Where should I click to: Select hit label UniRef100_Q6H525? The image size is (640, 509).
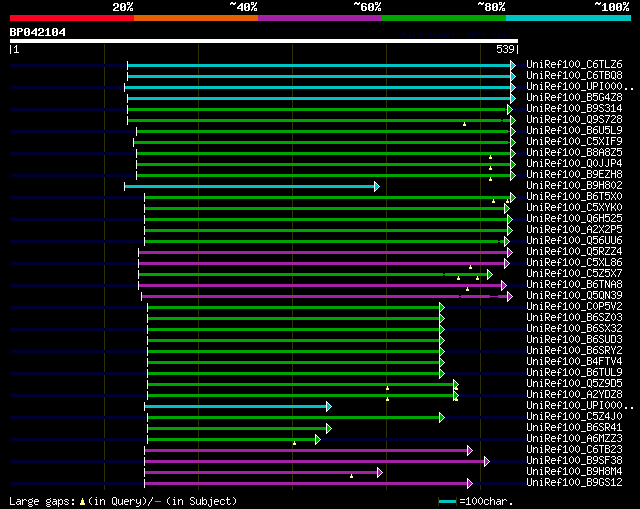tap(574, 219)
